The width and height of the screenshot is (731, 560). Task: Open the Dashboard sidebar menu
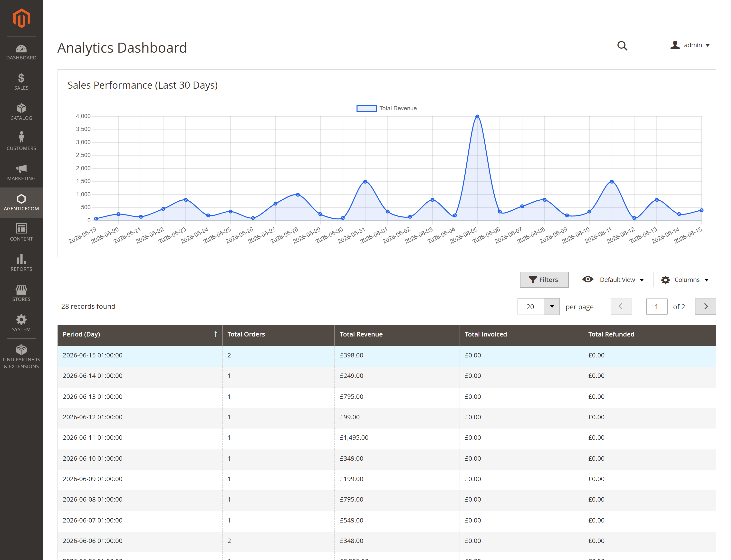click(21, 52)
